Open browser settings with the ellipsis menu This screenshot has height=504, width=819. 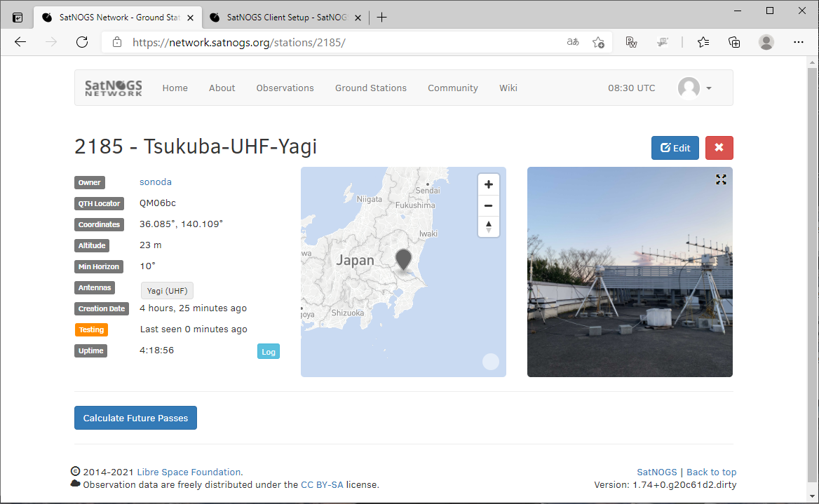tap(798, 42)
